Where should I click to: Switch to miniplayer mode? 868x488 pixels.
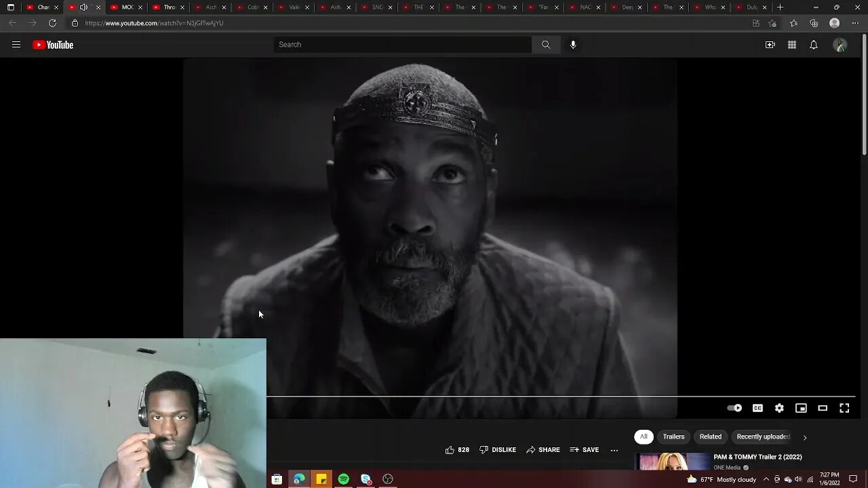pos(801,408)
